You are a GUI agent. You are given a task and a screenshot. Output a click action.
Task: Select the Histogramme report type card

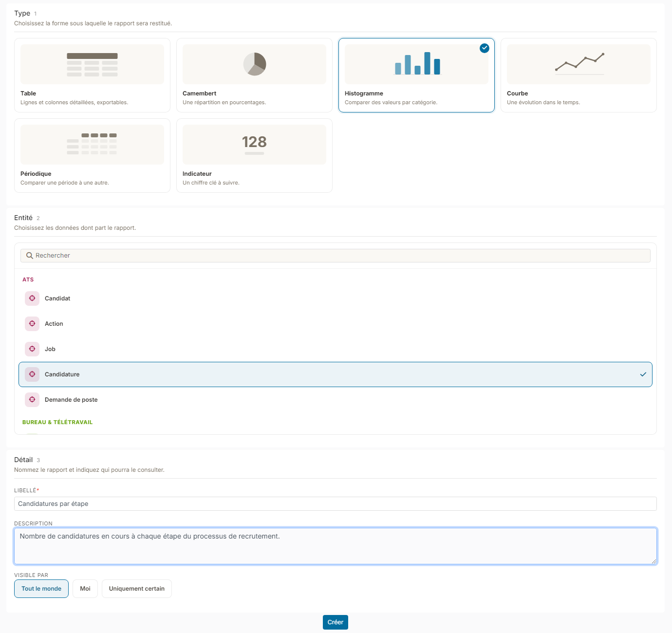tap(416, 75)
